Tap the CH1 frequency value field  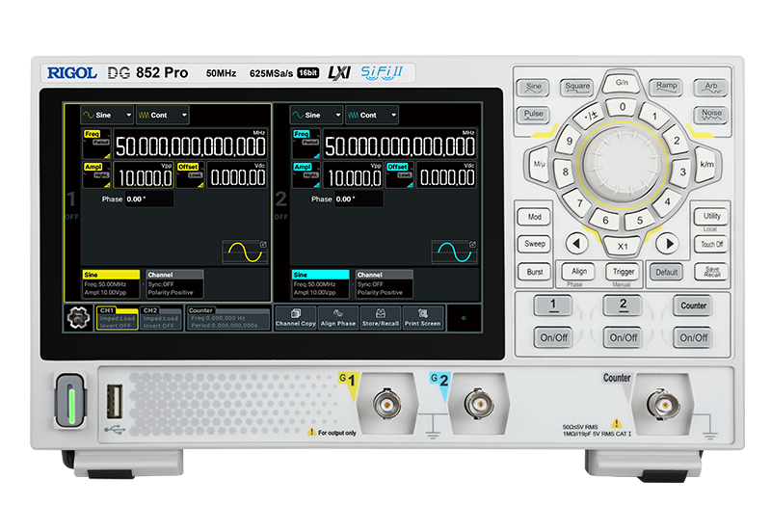coord(190,146)
